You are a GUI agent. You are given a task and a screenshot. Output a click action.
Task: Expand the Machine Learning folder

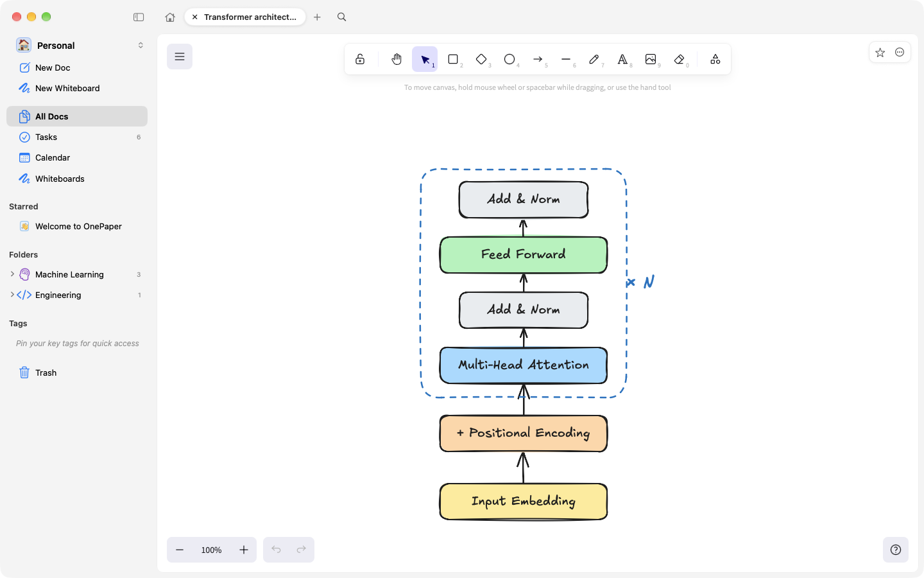(x=12, y=274)
